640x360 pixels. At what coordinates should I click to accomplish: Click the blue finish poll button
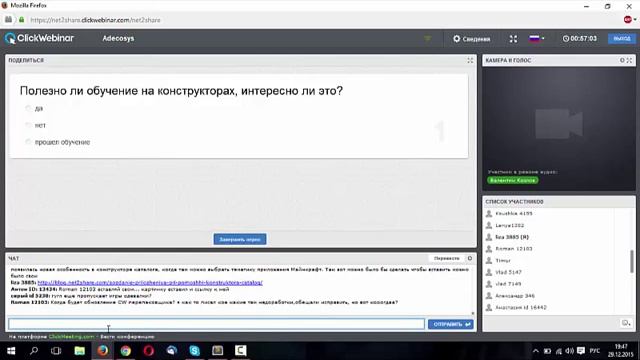240,239
